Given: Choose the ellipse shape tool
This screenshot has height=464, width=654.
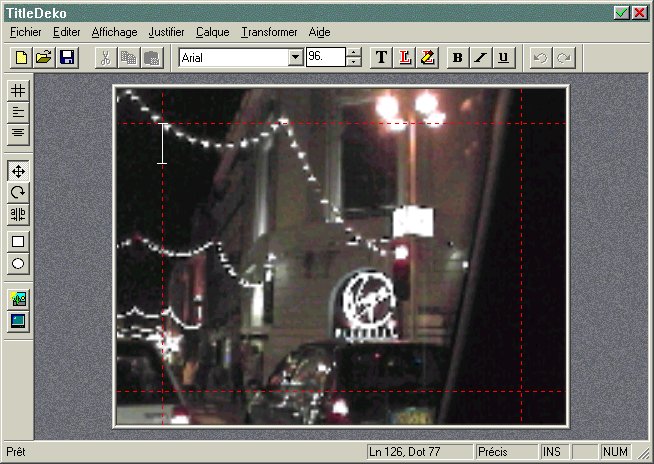Looking at the screenshot, I should click(x=18, y=263).
